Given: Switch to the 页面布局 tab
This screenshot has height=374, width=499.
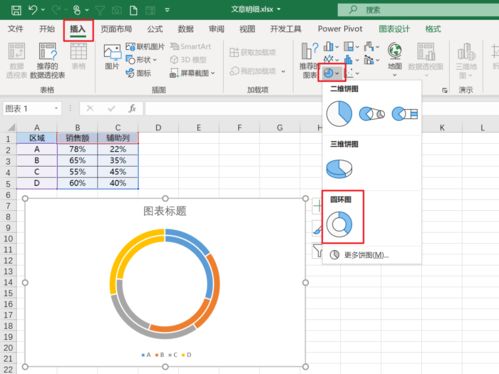Looking at the screenshot, I should tap(116, 29).
